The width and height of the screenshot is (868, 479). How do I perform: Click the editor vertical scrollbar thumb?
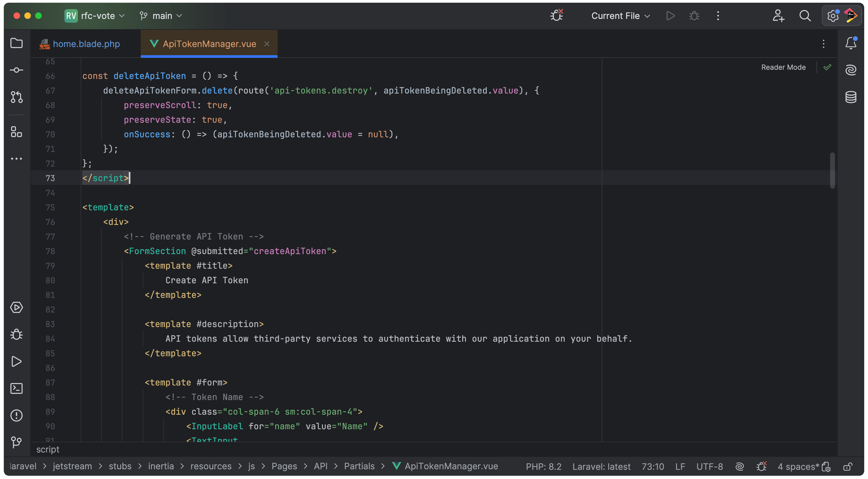(x=832, y=170)
